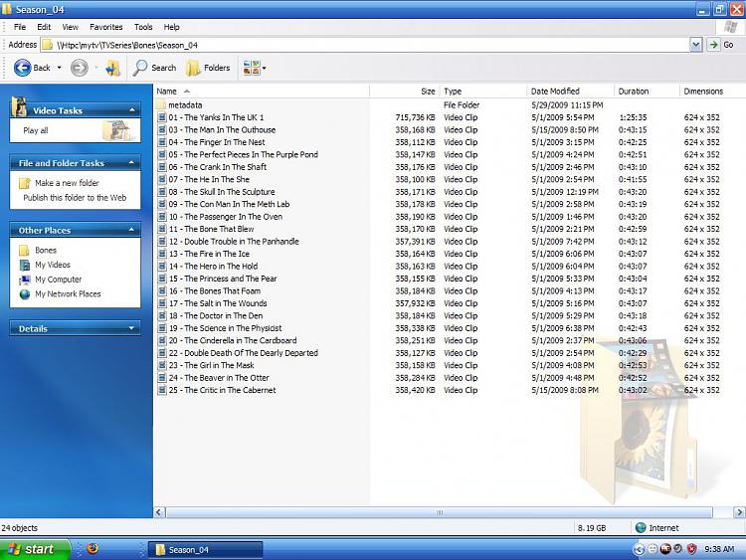This screenshot has width=746, height=560.
Task: Select video icon for 03 - The Man In The Outhouse
Action: click(x=162, y=130)
